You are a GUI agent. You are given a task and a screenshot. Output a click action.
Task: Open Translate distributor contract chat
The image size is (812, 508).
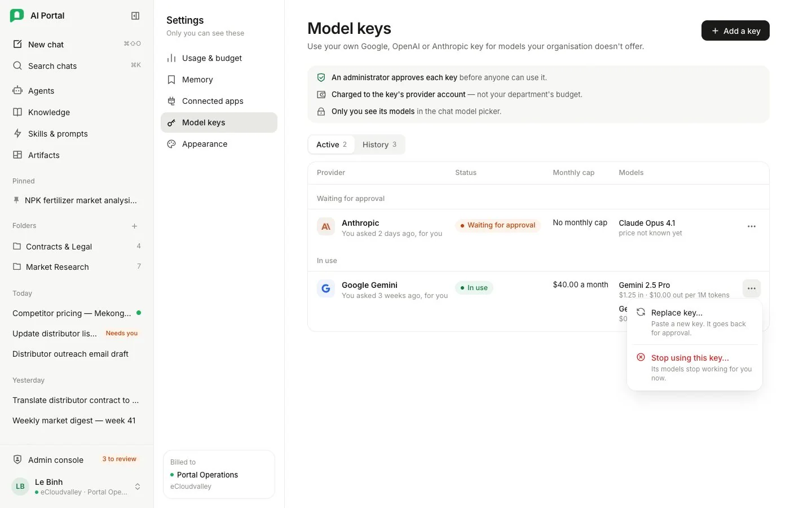click(77, 400)
